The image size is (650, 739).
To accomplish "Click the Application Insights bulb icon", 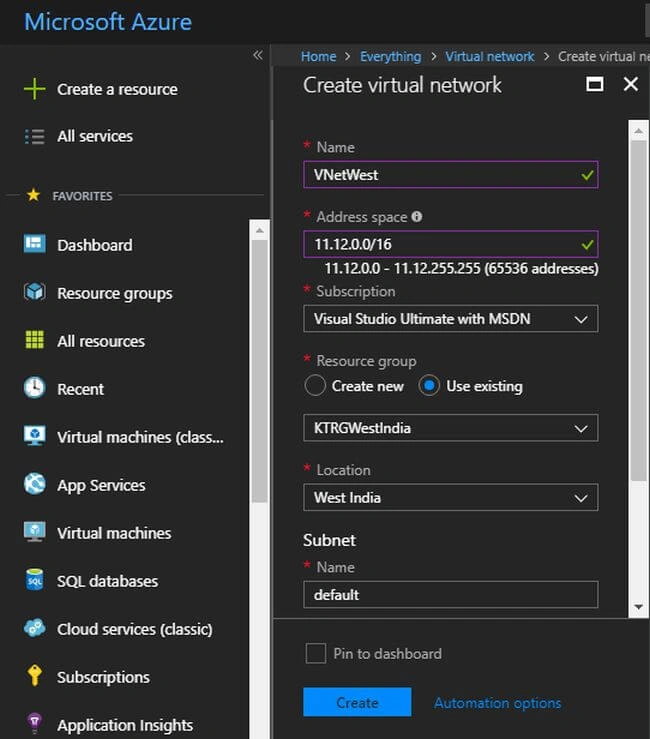I will (x=34, y=723).
